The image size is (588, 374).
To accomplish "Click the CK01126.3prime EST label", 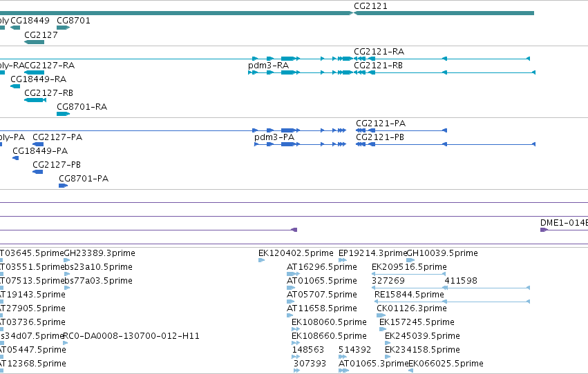I will 412,308.
